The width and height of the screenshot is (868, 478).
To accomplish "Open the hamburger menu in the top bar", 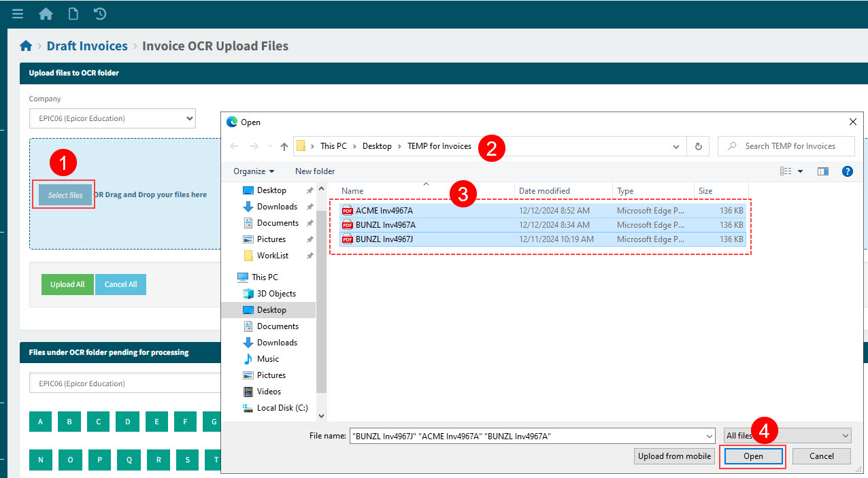I will [17, 13].
